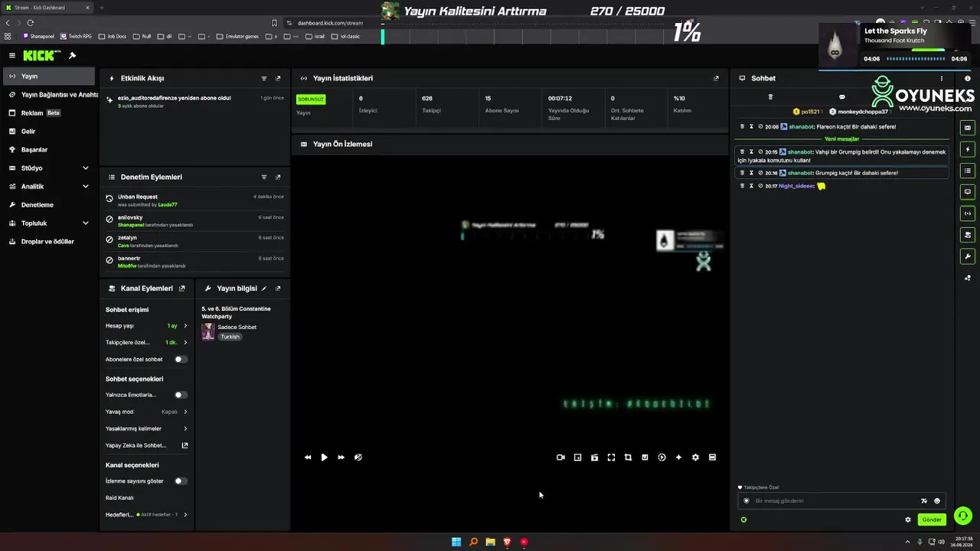Switch to the Stream - Kick Dashboard browser tab
Viewport: 980px width, 551px height.
[47, 8]
